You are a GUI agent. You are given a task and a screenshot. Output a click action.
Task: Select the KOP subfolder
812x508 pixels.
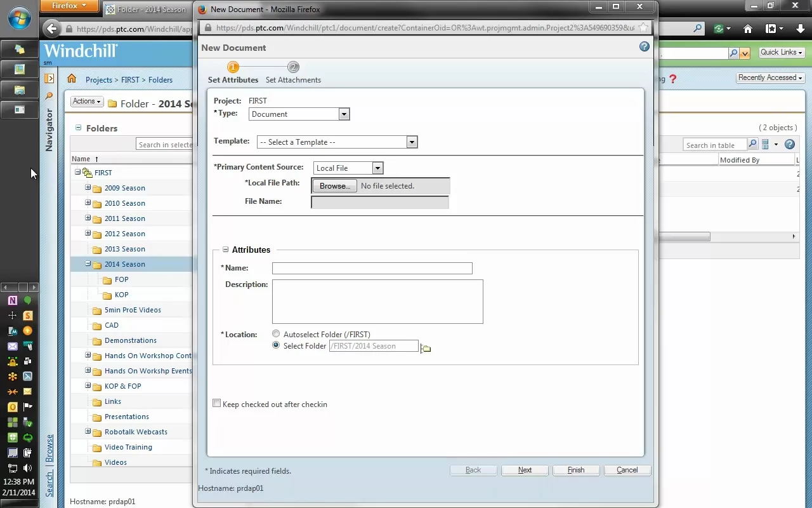(x=121, y=295)
